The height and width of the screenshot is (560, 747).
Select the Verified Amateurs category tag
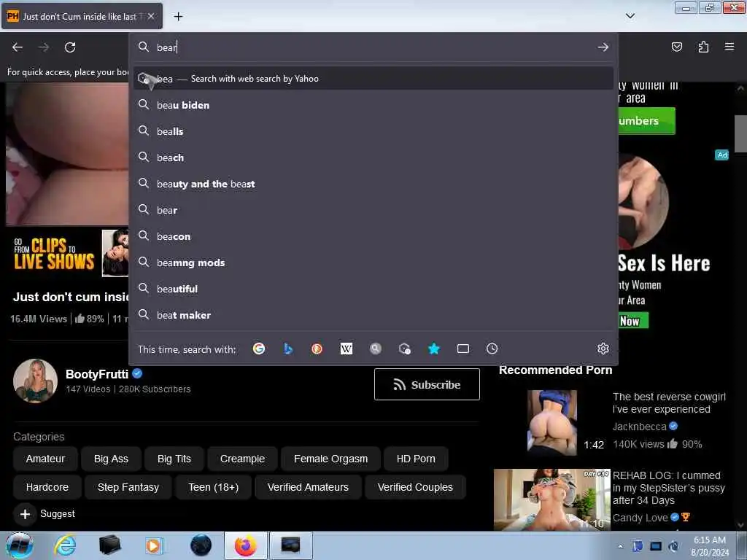click(x=308, y=487)
